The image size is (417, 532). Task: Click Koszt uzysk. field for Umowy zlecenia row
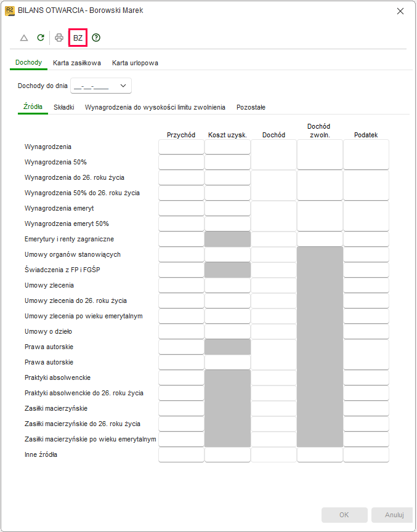coord(228,285)
